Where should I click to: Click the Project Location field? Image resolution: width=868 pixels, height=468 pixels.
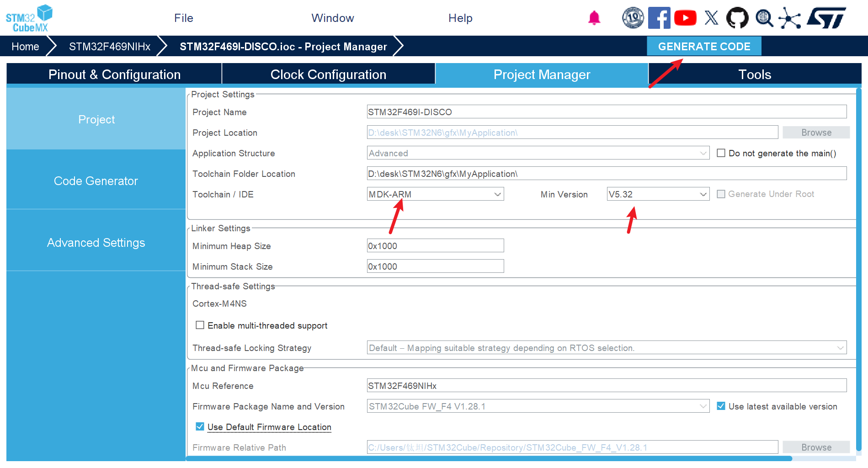coord(572,133)
